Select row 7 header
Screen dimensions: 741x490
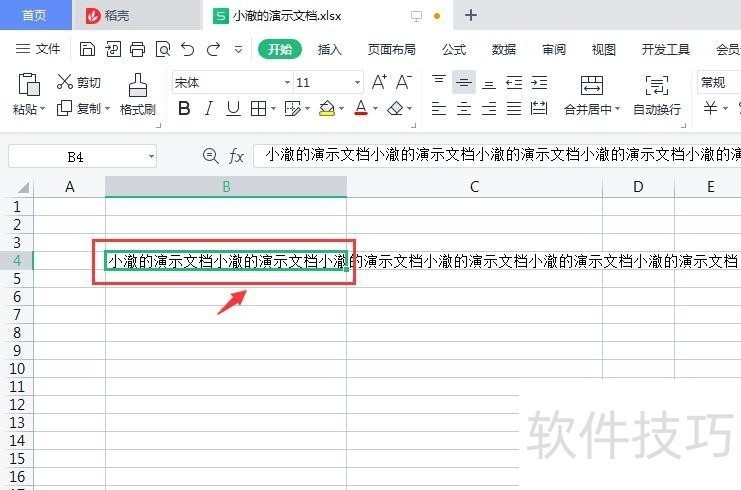click(17, 315)
